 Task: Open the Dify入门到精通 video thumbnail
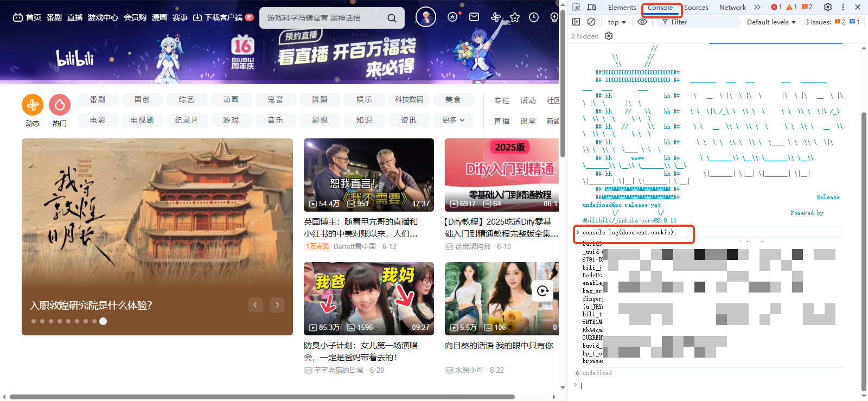[x=502, y=175]
